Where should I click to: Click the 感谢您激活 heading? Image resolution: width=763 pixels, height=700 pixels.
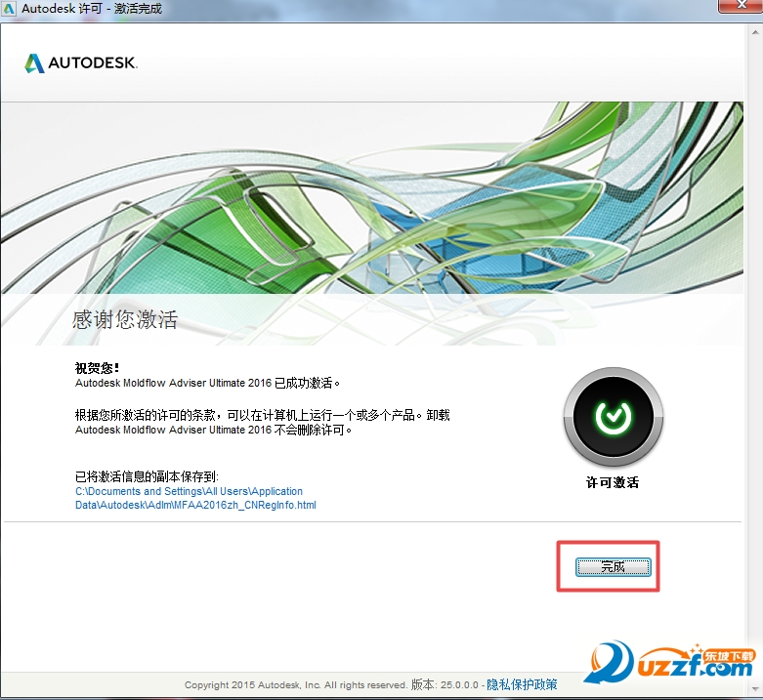[125, 320]
